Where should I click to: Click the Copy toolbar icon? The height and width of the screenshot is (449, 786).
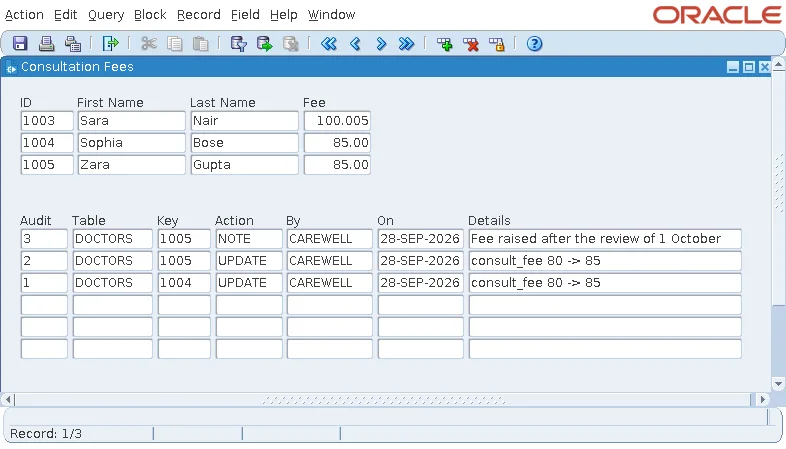(x=175, y=44)
